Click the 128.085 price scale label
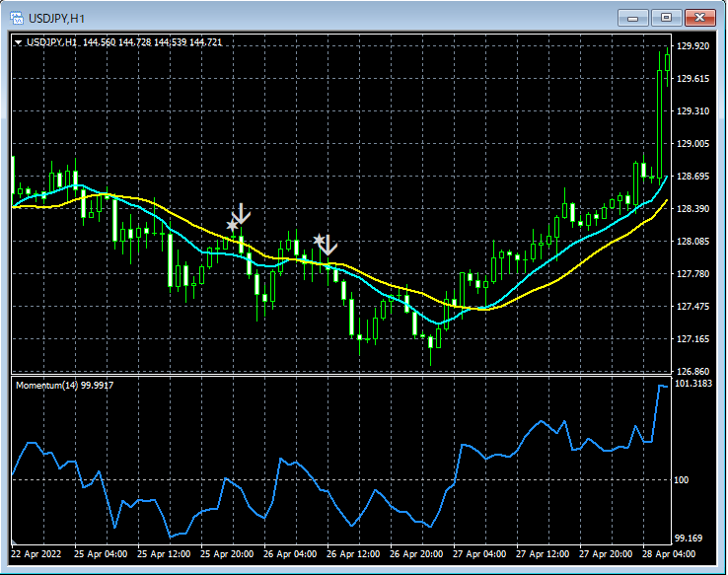The width and height of the screenshot is (728, 575). (692, 242)
